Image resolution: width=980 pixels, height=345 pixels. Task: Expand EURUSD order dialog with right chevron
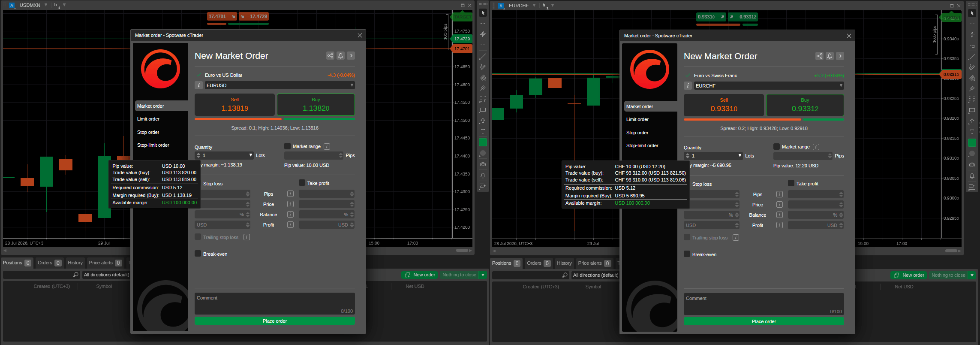pyautogui.click(x=351, y=55)
